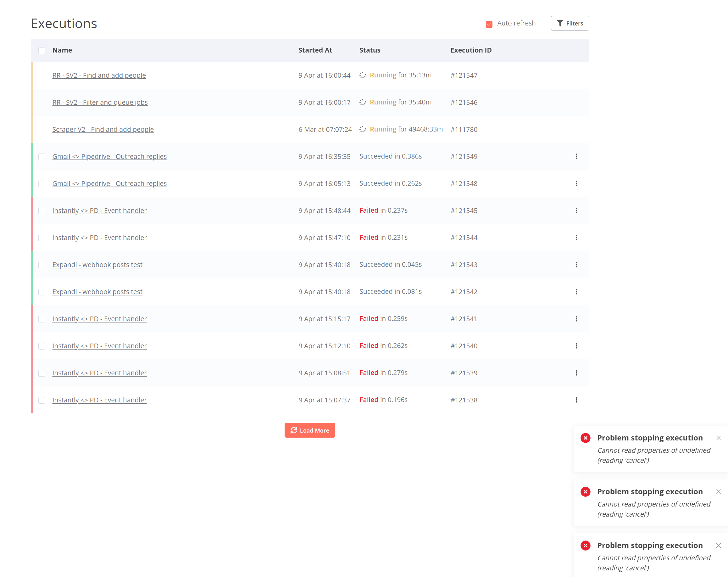
Task: Click status Succeeded in 0.045s
Action: click(x=390, y=264)
